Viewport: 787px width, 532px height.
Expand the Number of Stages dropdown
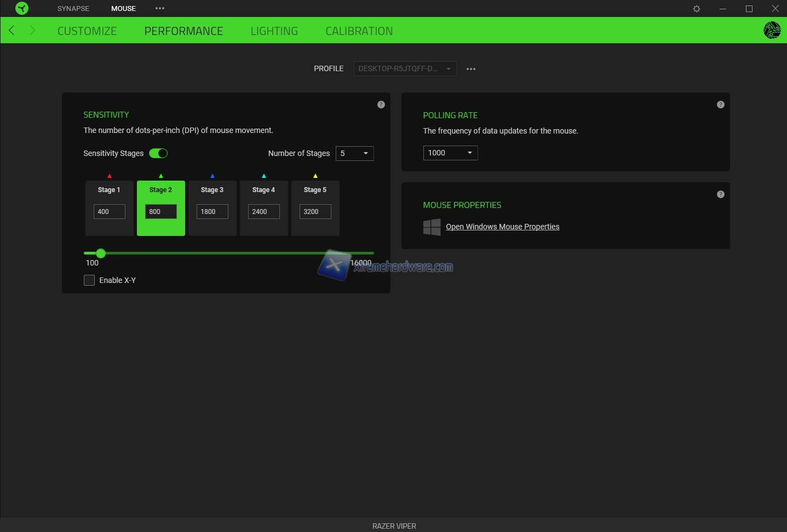click(x=355, y=153)
